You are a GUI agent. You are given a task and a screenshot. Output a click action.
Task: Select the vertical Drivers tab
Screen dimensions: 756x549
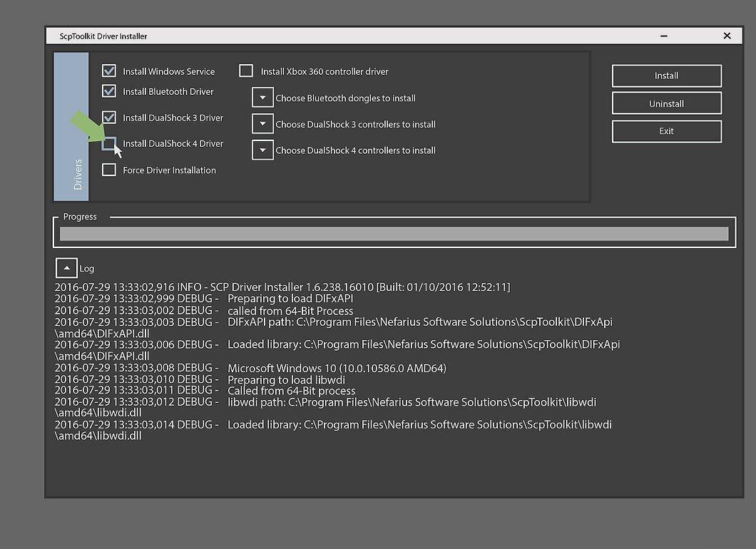pyautogui.click(x=71, y=126)
